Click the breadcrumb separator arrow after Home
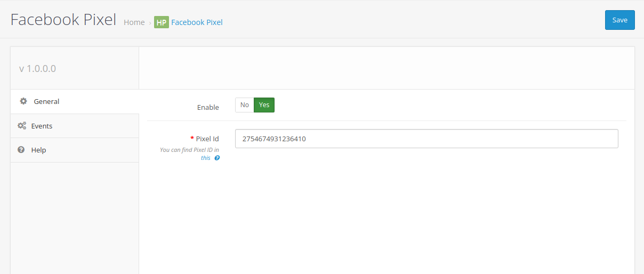Viewport: 644px width, 274px height. (x=150, y=23)
